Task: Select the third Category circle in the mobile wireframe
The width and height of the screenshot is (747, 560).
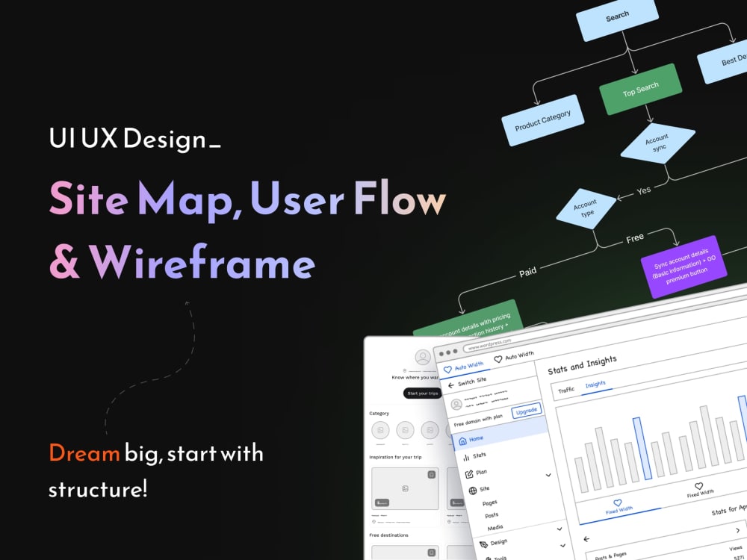Action: point(430,430)
